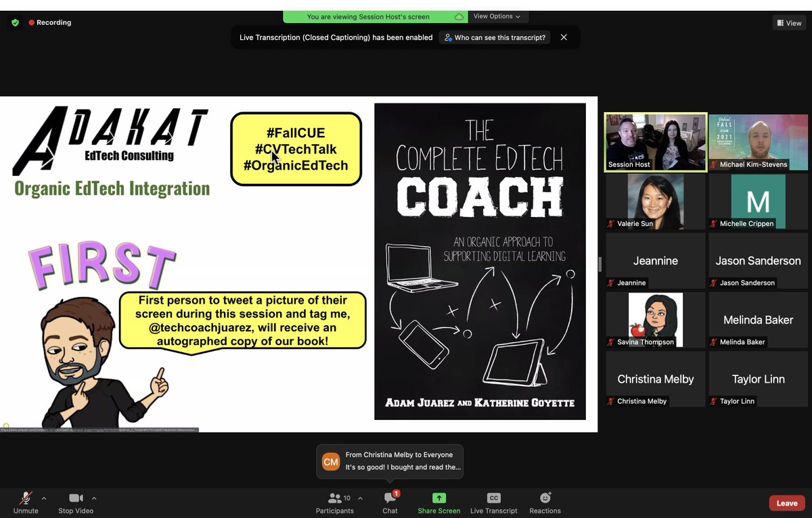Expand video options arrow beside Stop Video
Image resolution: width=812 pixels, height=518 pixels.
pyautogui.click(x=94, y=498)
